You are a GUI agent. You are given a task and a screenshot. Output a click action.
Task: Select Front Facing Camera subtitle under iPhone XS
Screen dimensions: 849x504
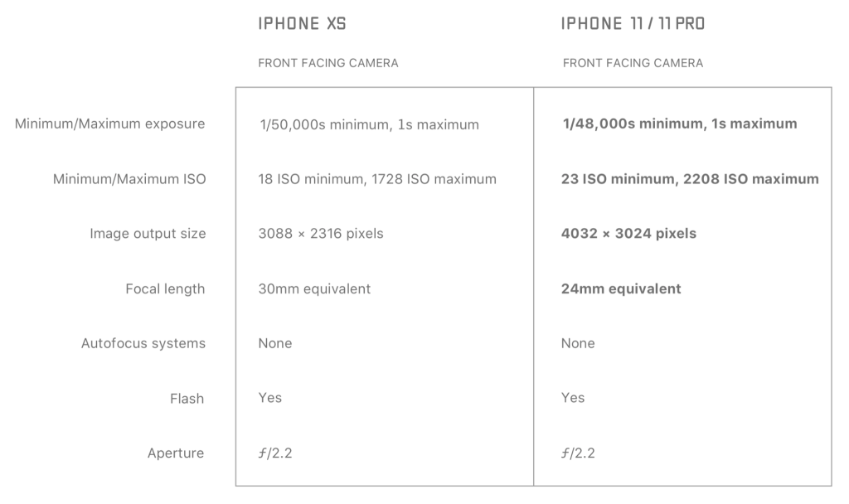pyautogui.click(x=328, y=63)
